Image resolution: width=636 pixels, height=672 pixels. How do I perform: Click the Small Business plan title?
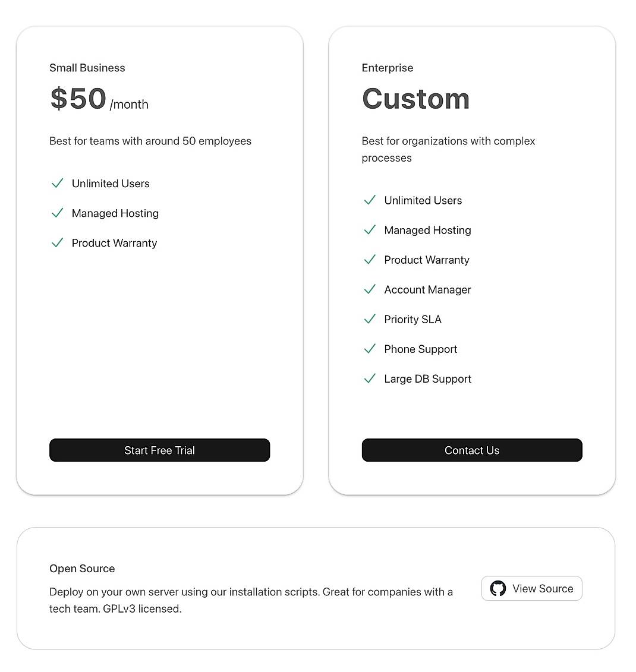click(87, 68)
